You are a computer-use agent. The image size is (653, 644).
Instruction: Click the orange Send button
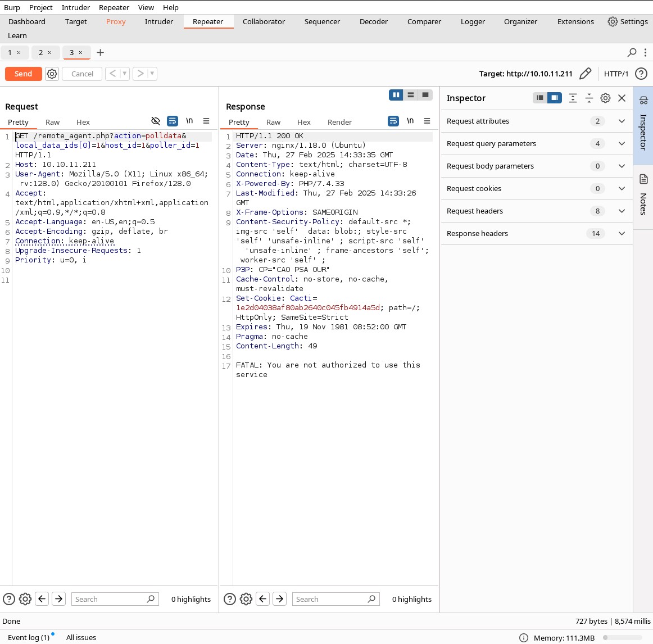click(24, 74)
